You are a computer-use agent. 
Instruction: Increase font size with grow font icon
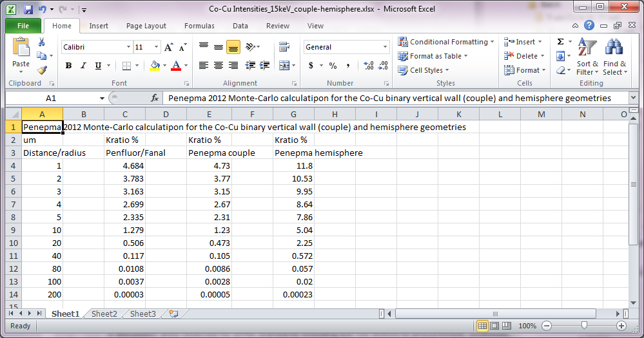click(169, 47)
